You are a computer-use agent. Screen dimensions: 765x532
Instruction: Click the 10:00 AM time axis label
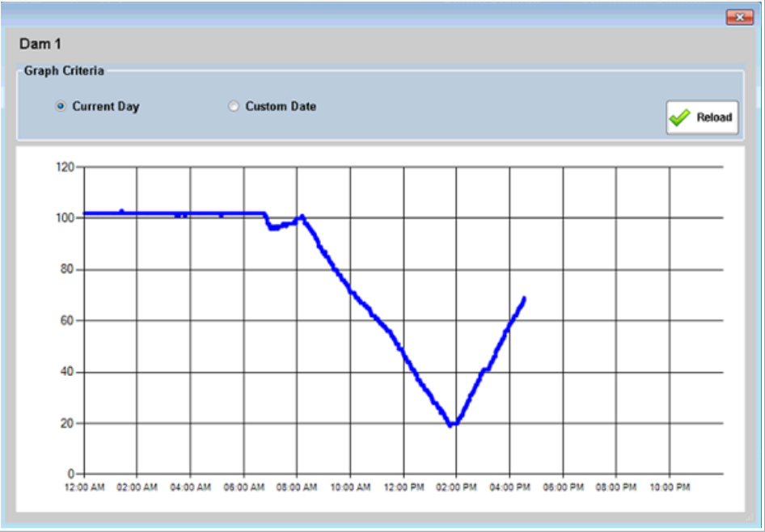350,488
